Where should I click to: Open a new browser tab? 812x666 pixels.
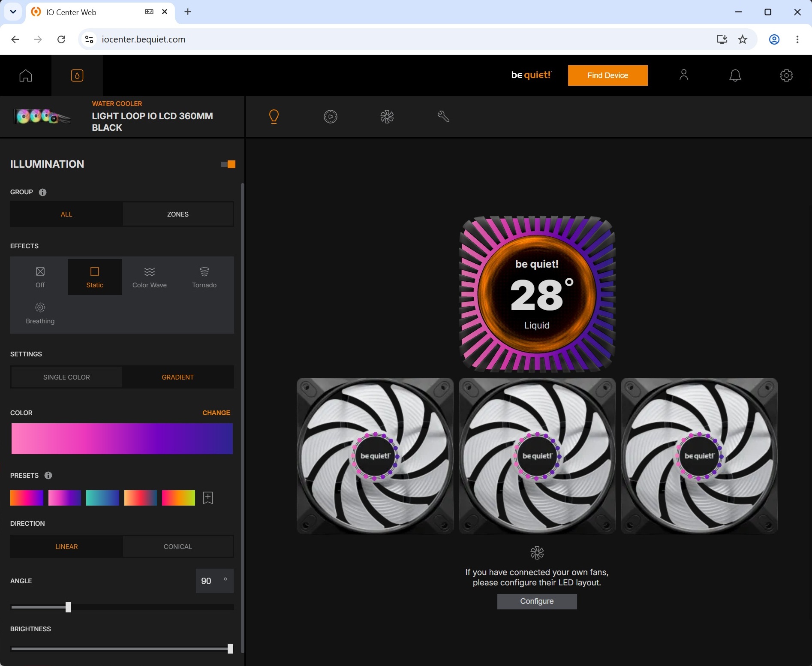coord(188,12)
